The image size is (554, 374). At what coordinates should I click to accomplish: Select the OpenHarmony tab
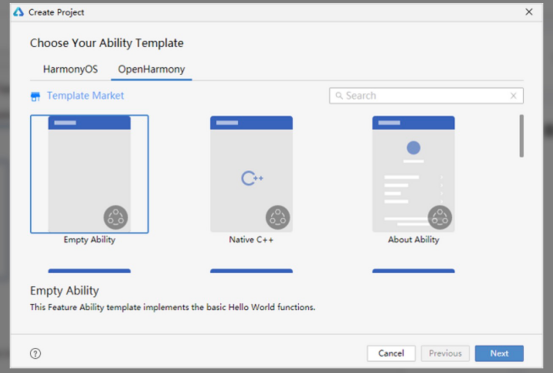tap(151, 69)
